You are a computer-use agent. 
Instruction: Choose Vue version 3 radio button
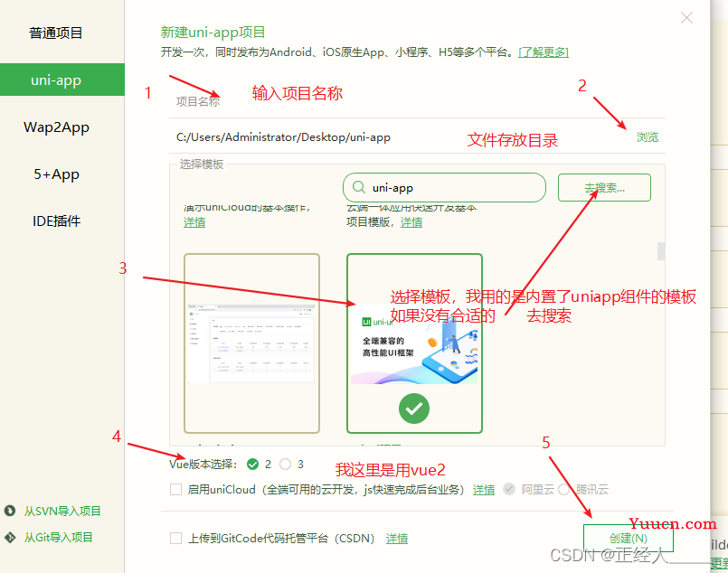pos(286,464)
